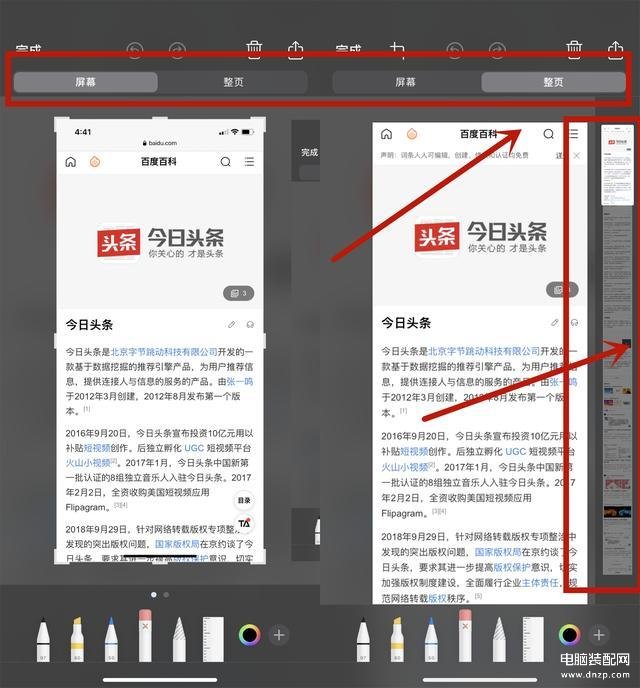The height and width of the screenshot is (688, 640).
Task: Select the 屏幕 tab in the left editor
Action: (85, 83)
